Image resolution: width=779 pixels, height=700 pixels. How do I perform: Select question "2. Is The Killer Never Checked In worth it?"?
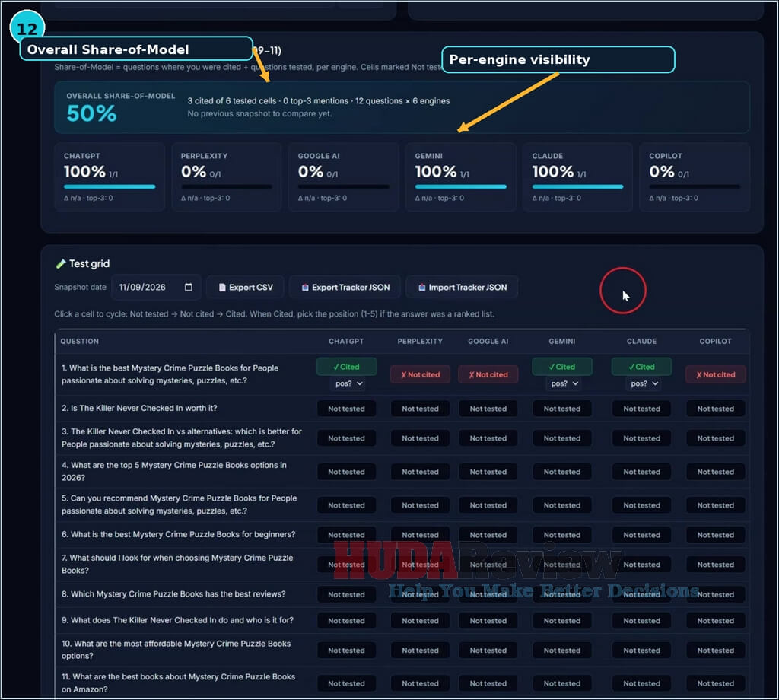point(139,408)
